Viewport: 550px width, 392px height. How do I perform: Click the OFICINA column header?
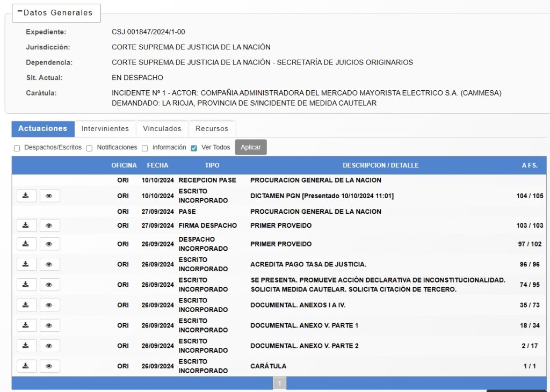tap(124, 165)
